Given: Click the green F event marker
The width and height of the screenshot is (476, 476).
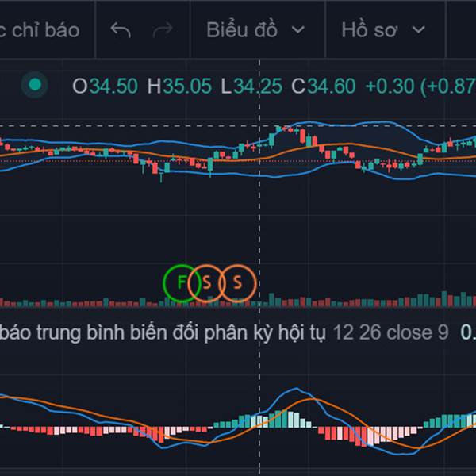Looking at the screenshot, I should [182, 283].
